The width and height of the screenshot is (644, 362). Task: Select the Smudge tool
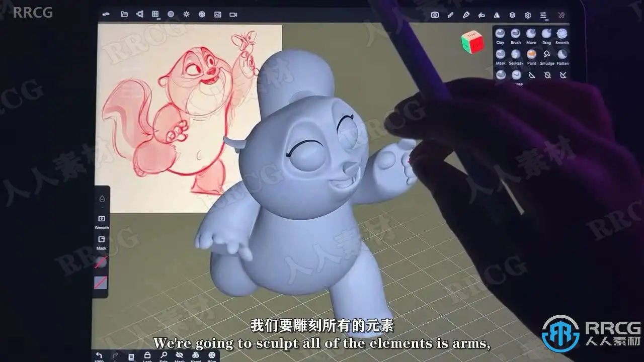[547, 57]
